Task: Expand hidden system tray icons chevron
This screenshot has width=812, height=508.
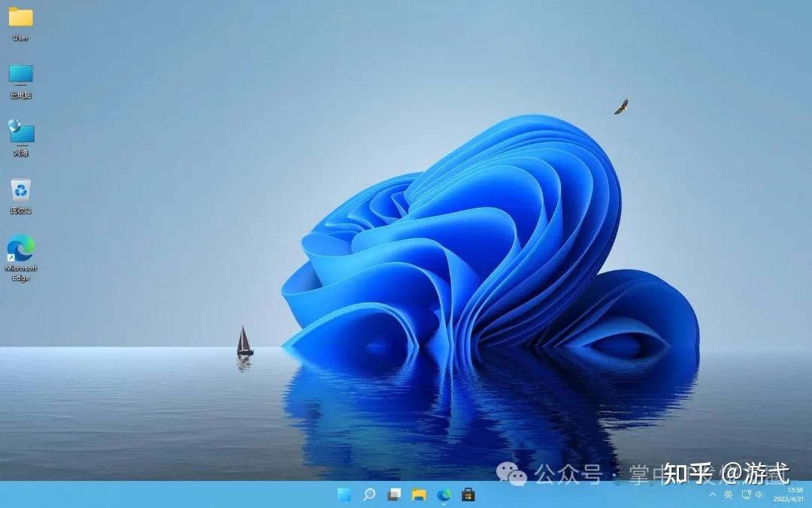Action: click(x=713, y=494)
